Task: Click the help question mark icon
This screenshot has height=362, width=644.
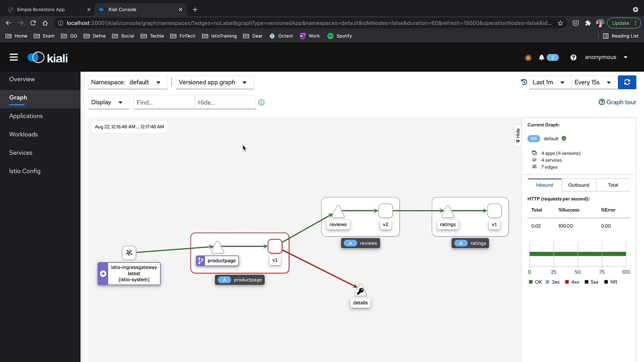Action: coord(573,58)
